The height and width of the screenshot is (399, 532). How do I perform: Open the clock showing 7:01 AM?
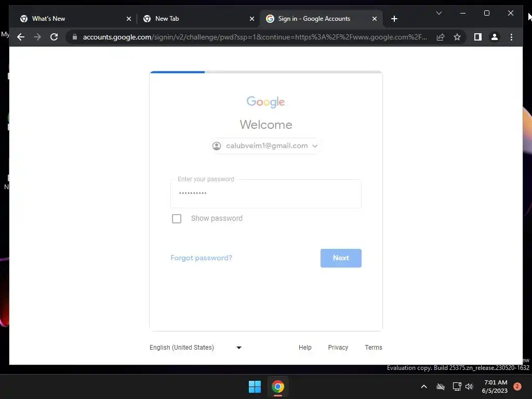(495, 387)
